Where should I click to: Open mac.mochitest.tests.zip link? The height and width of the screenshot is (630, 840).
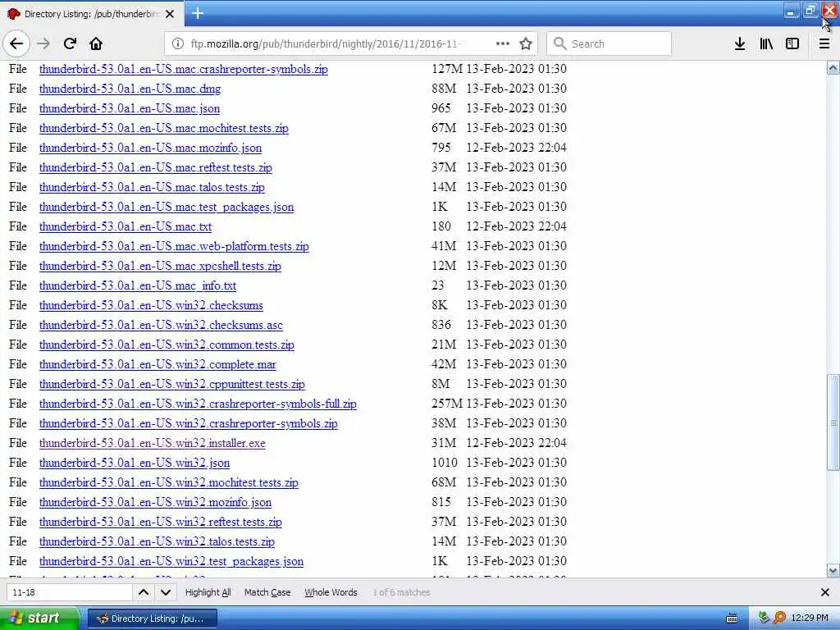tap(163, 128)
